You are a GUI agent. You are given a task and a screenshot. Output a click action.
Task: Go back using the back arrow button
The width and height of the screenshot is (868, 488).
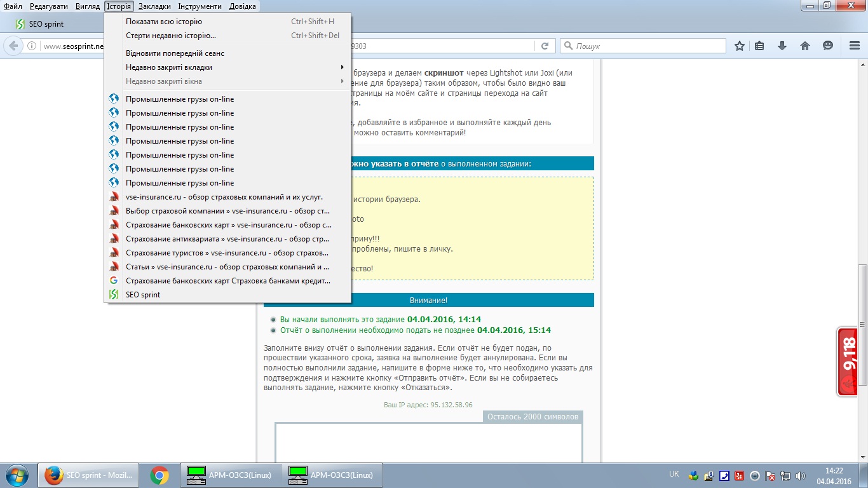[13, 46]
